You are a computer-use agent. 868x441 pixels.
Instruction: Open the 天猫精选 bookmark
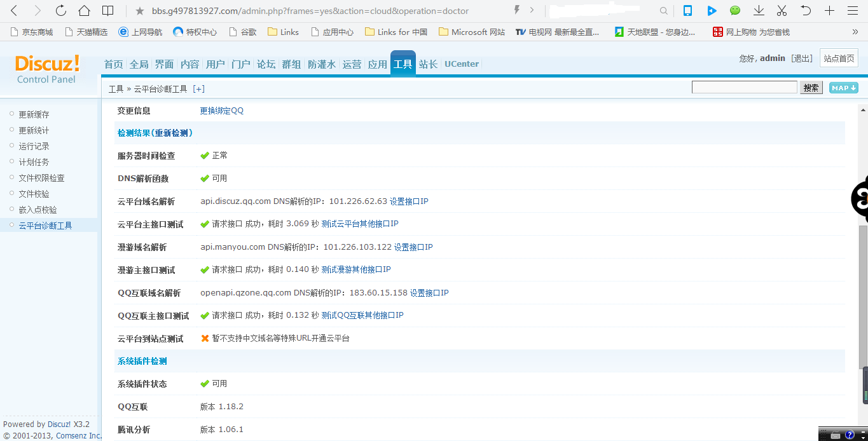point(86,32)
